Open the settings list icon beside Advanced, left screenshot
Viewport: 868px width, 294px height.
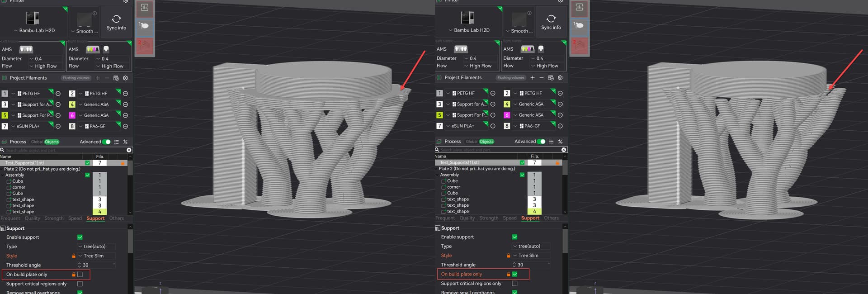[116, 142]
